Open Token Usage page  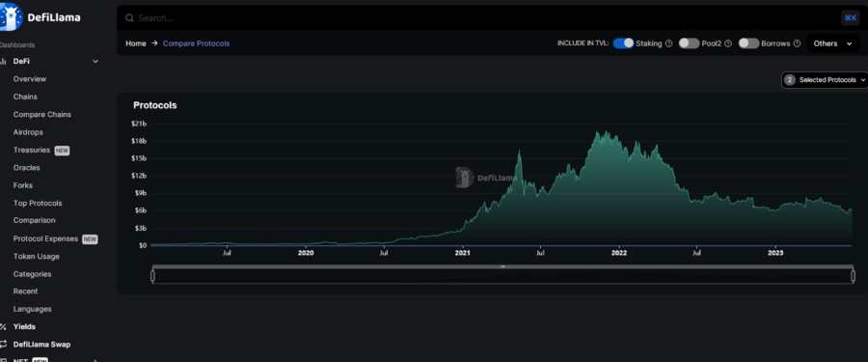click(37, 256)
